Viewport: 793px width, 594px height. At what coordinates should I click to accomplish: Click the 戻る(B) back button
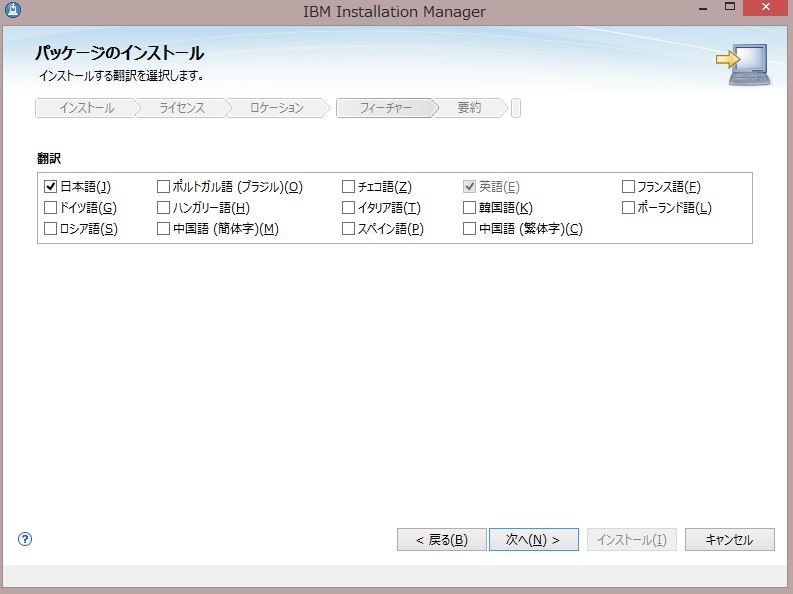pyautogui.click(x=442, y=539)
